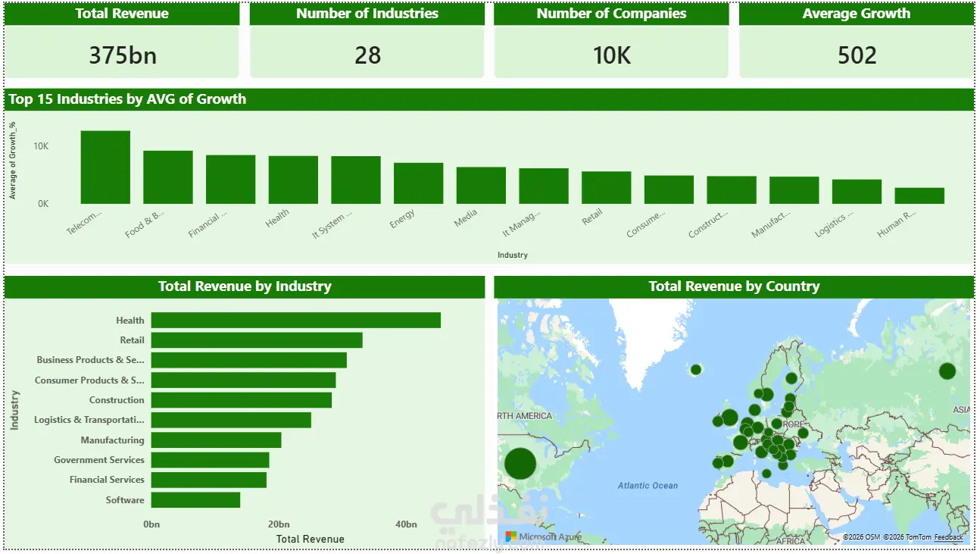Select the It Manag... bar in growth chart

coord(544,186)
